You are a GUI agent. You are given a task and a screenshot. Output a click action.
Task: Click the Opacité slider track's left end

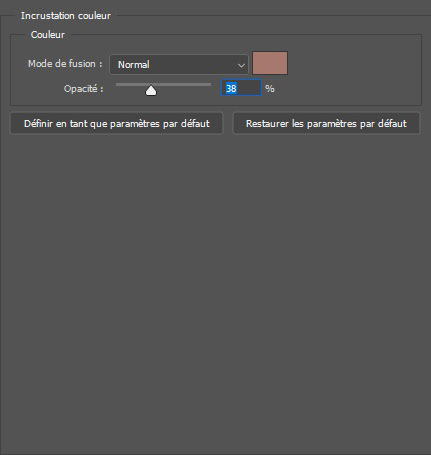click(x=118, y=85)
